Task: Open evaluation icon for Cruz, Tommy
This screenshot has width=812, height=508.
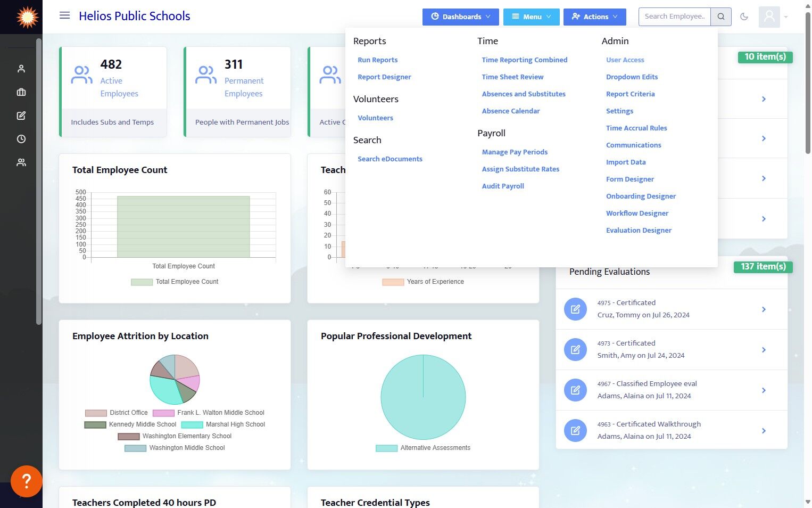Action: 575,309
